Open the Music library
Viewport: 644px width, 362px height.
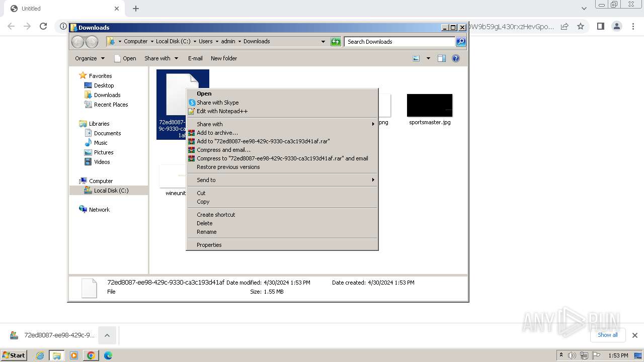tap(101, 143)
